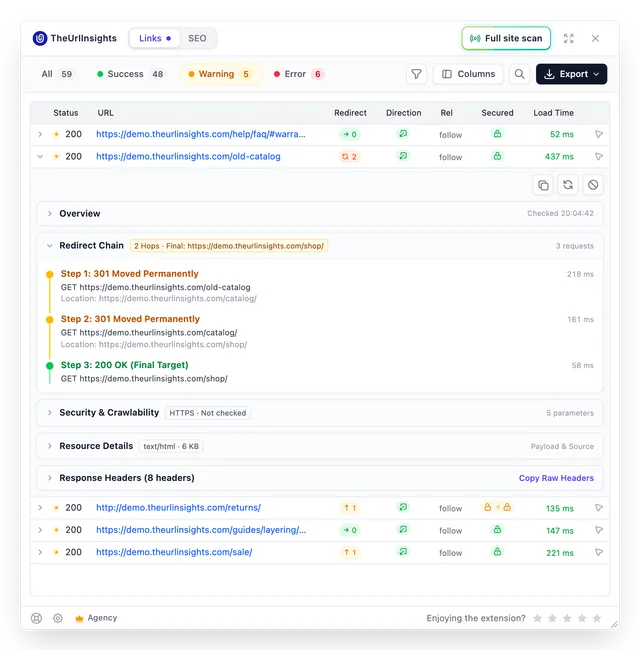The width and height of the screenshot is (640, 650).
Task: Click tag icon on the old-catalog row
Action: click(x=599, y=157)
